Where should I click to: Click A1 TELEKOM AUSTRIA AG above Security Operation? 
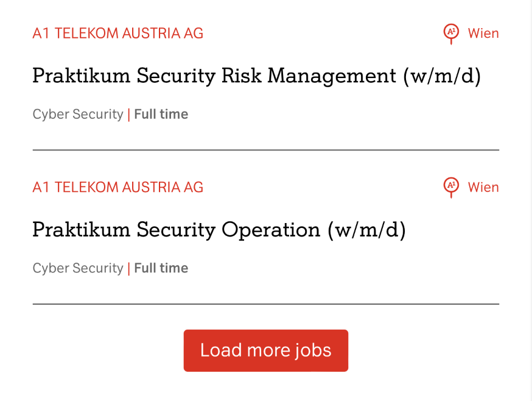click(x=117, y=187)
